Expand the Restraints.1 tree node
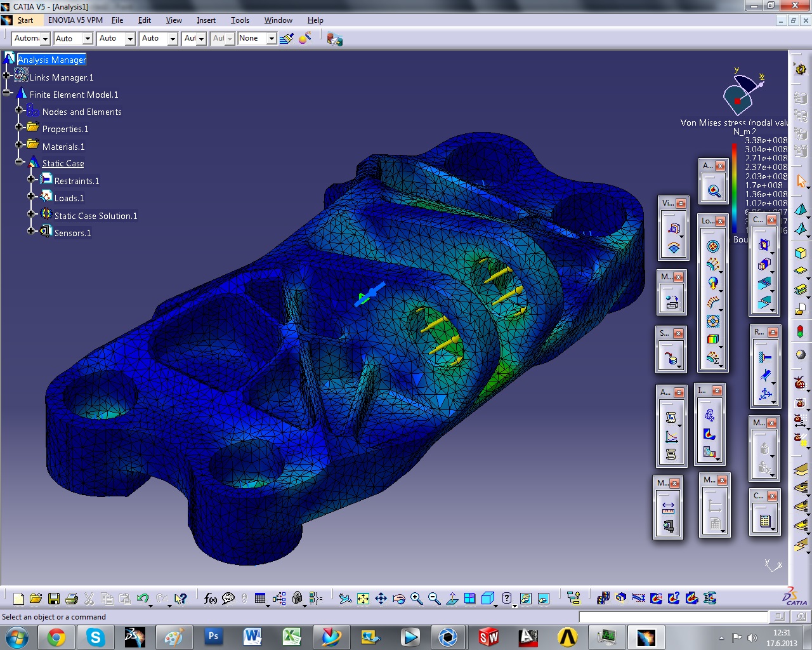Screen dimensions: 812x650 coord(31,179)
